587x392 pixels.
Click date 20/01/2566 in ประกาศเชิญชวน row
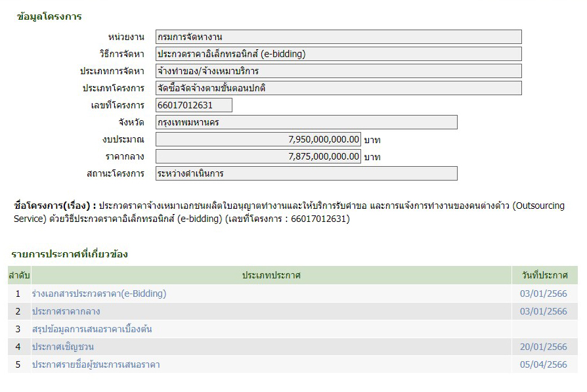pos(543,347)
